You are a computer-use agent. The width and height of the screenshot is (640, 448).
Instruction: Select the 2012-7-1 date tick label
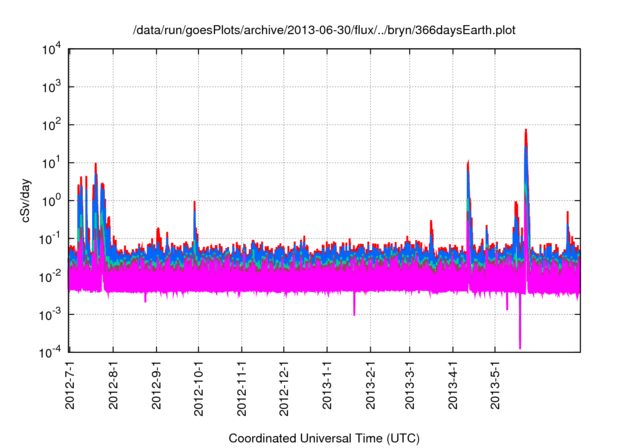pyautogui.click(x=70, y=385)
